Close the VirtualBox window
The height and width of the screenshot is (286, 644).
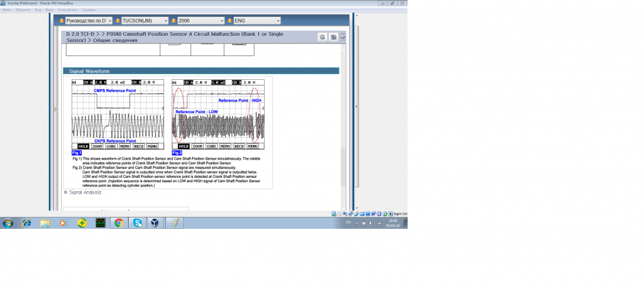pyautogui.click(x=402, y=3)
